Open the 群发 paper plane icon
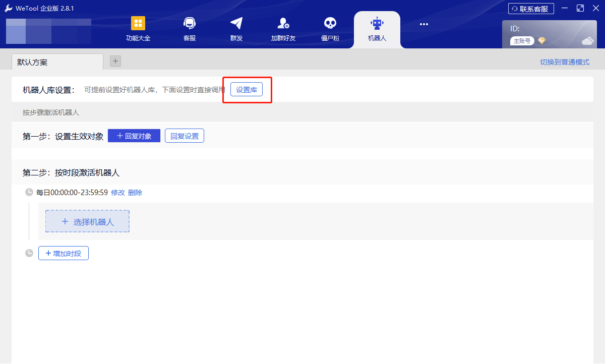This screenshot has height=364, width=605. click(x=236, y=23)
